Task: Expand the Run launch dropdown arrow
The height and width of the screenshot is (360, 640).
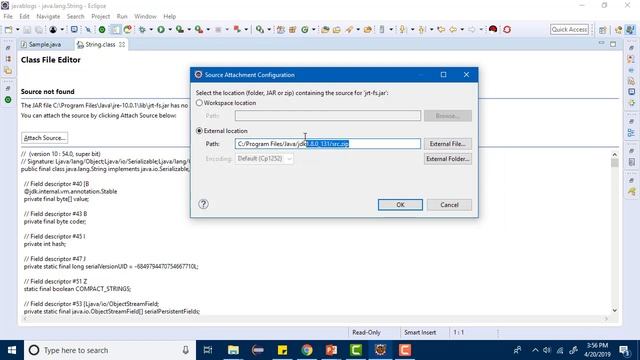Action: pyautogui.click(x=170, y=29)
